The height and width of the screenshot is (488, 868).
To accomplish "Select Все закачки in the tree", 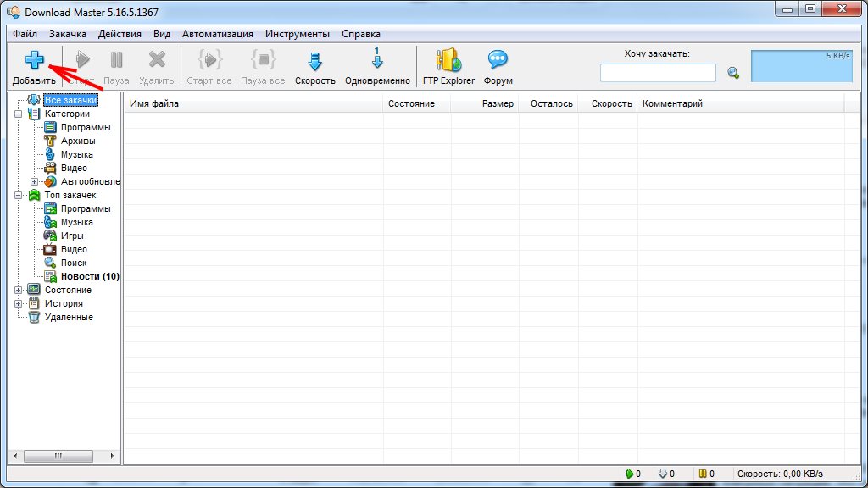I will coord(71,100).
